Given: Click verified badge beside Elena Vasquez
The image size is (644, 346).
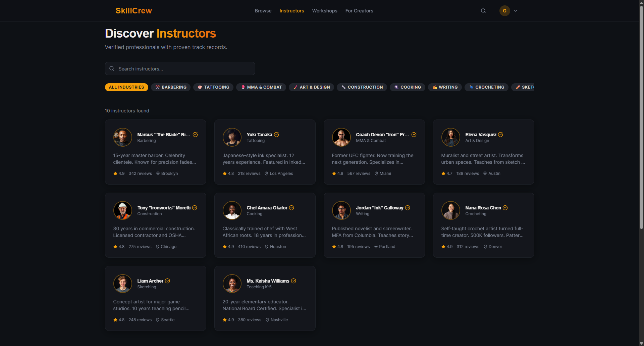Looking at the screenshot, I should coord(500,135).
